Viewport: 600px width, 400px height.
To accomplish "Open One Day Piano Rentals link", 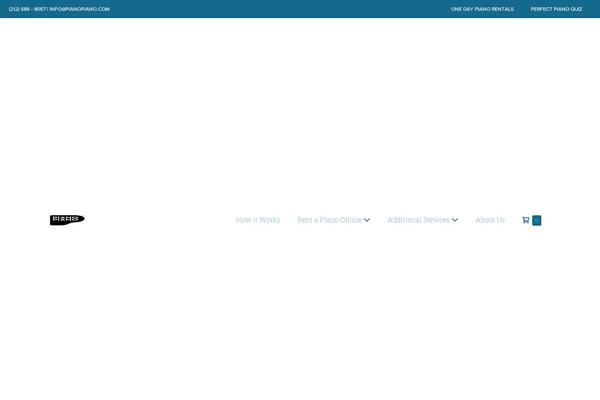I will coord(482,9).
